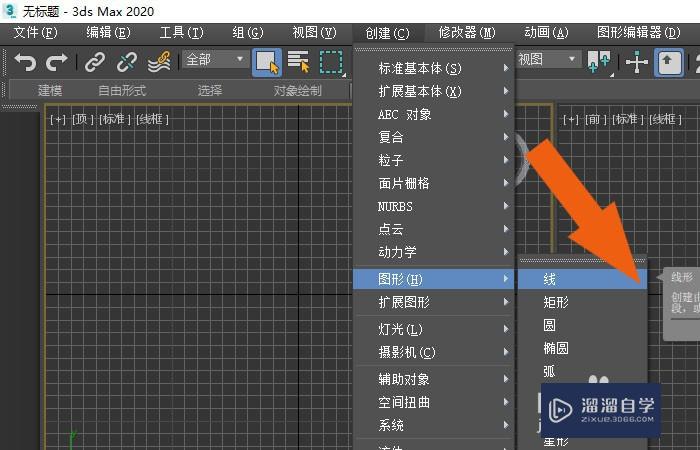Click [标准] label in the front viewport
This screenshot has width=700, height=450.
point(628,119)
